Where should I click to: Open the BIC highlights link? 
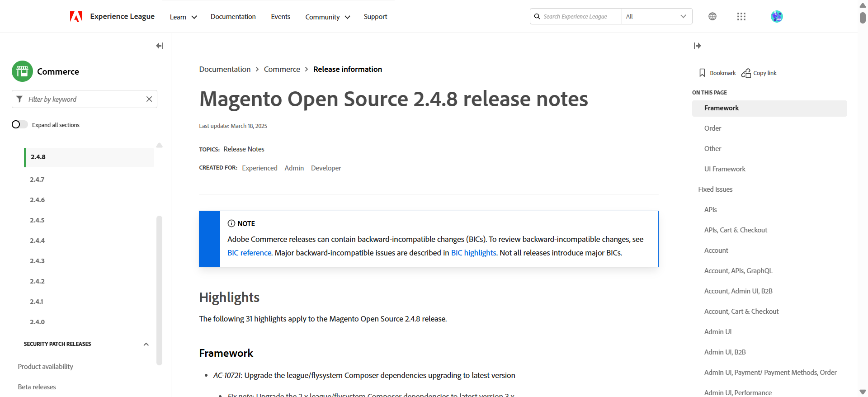click(473, 253)
